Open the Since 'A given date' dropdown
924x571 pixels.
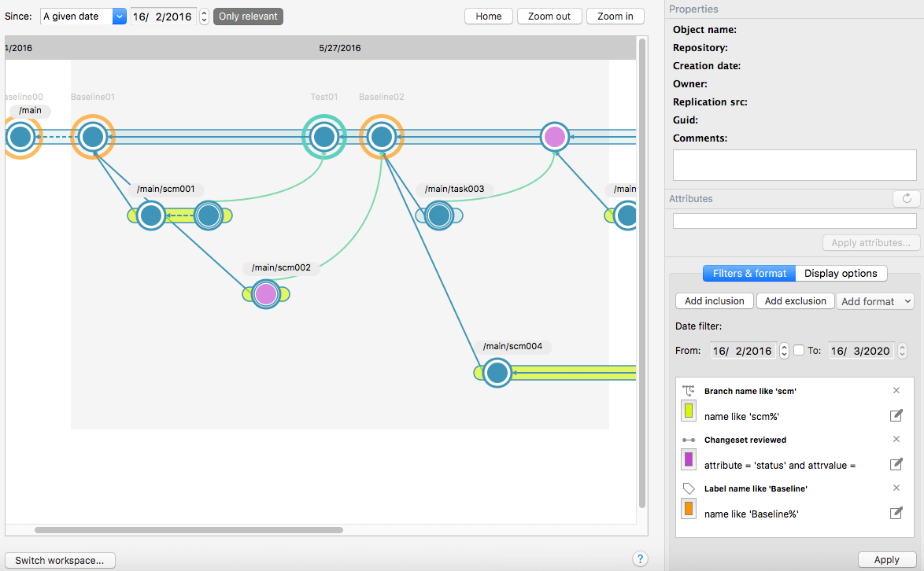(83, 17)
